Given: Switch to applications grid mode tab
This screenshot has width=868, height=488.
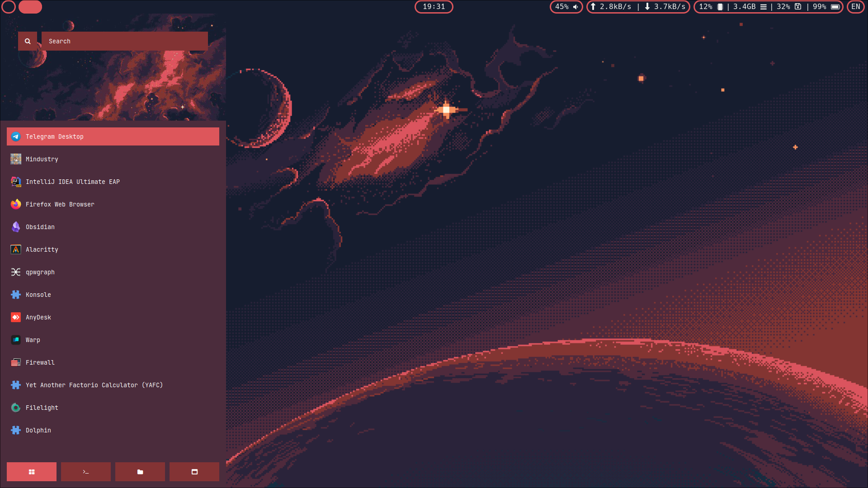Looking at the screenshot, I should click(32, 472).
